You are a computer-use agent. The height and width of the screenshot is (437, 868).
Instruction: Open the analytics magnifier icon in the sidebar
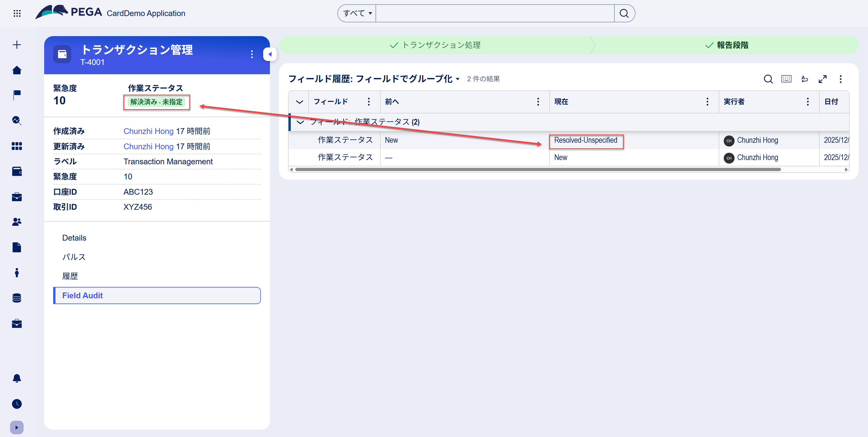coord(17,121)
